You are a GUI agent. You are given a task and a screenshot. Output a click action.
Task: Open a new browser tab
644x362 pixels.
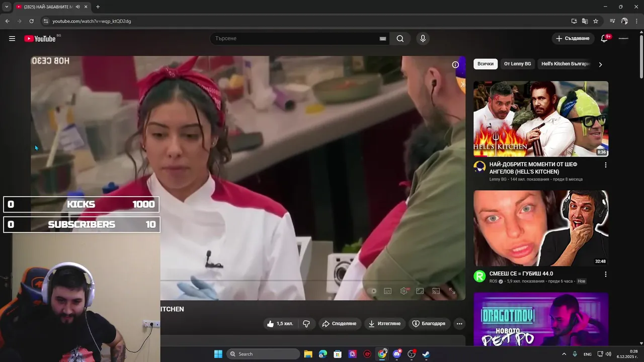[98, 7]
